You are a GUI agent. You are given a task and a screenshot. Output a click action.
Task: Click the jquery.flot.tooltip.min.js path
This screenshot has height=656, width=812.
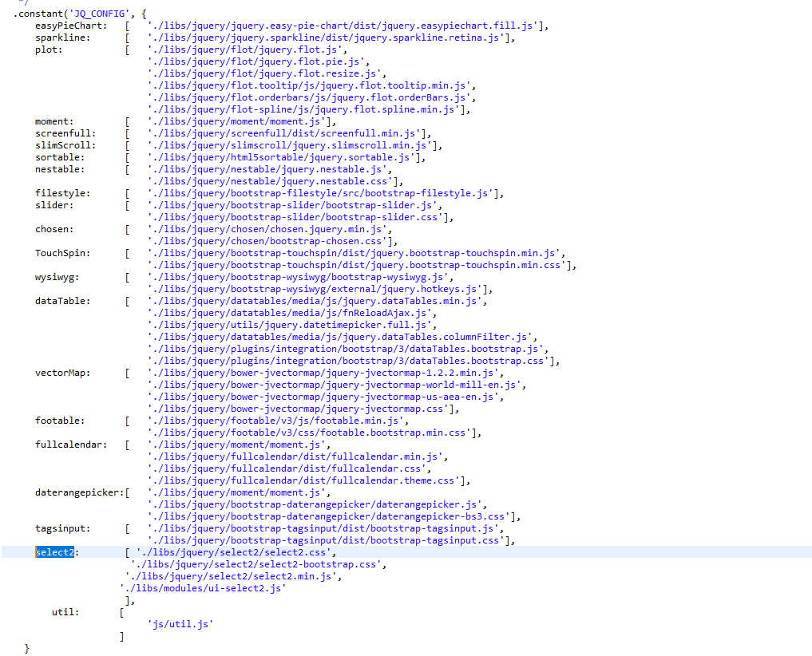[x=309, y=85]
